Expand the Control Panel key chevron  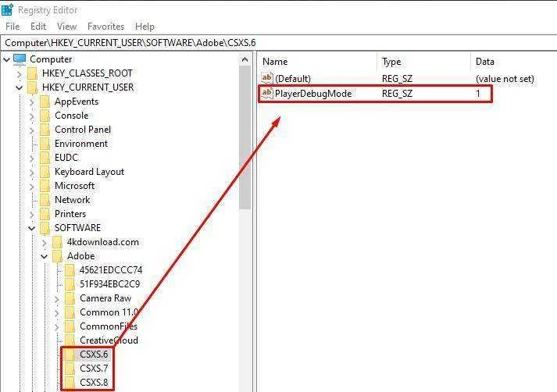click(31, 130)
